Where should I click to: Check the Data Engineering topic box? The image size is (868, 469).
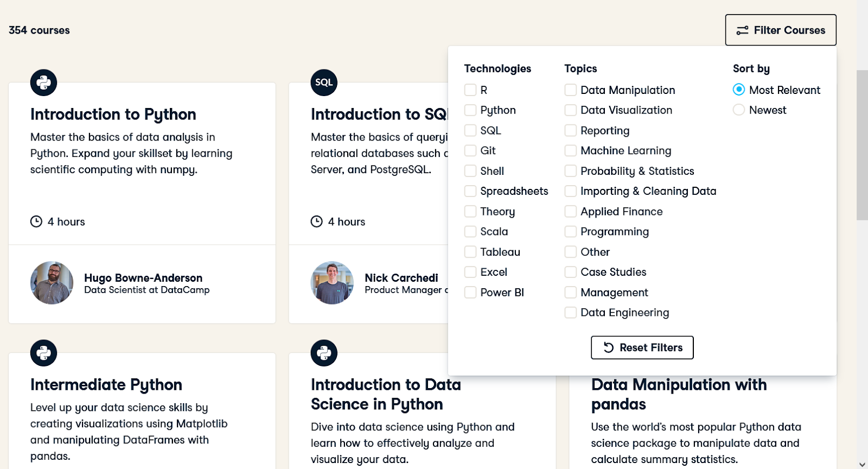(571, 313)
